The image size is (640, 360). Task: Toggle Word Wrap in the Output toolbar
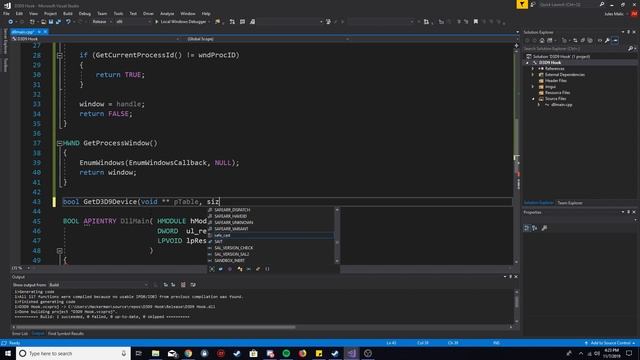(193, 285)
